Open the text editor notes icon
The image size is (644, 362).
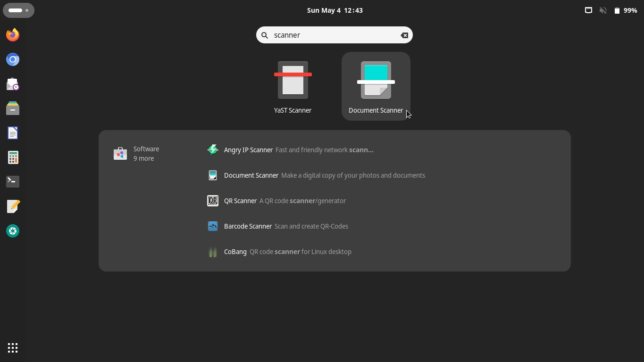tap(13, 206)
